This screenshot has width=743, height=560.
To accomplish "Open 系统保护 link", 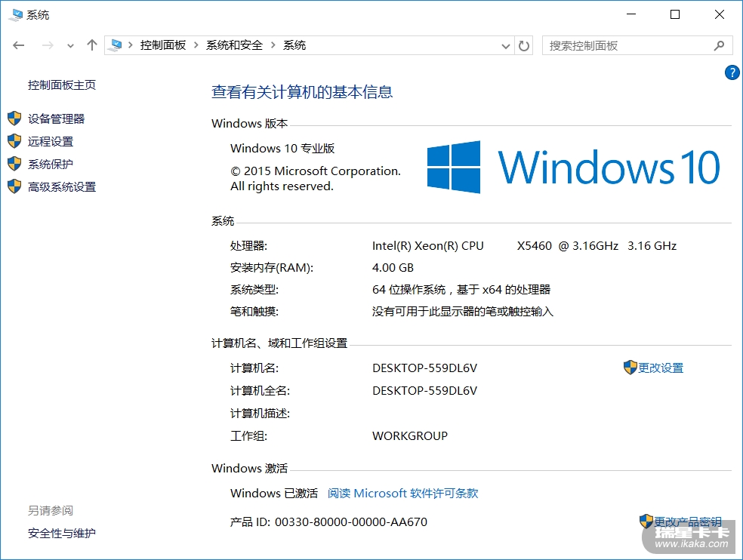I will 51,165.
